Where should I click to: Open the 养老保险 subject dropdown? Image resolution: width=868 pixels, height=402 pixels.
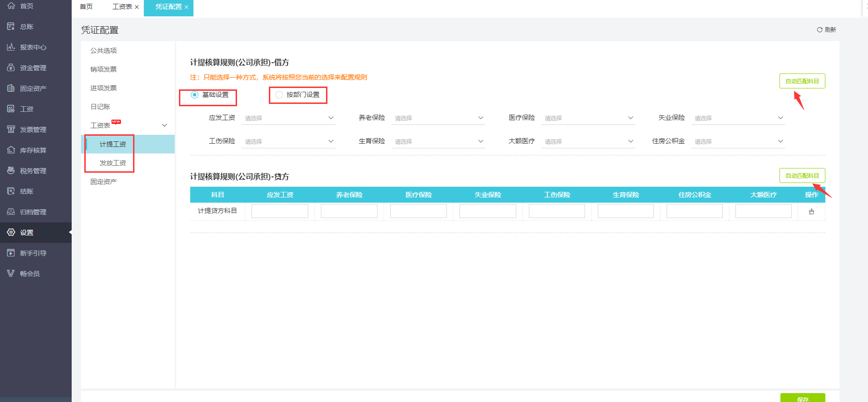click(x=438, y=118)
